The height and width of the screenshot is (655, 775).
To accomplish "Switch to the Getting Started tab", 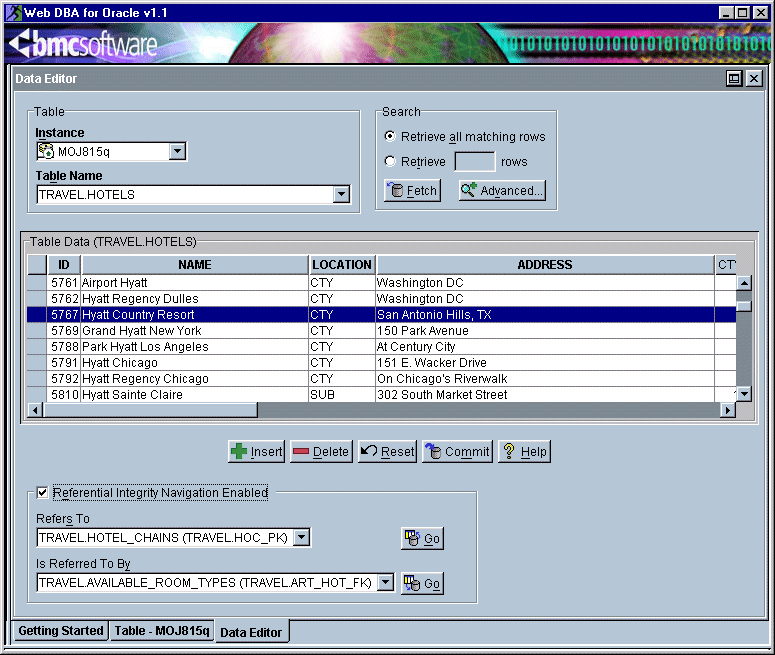I will click(x=61, y=631).
